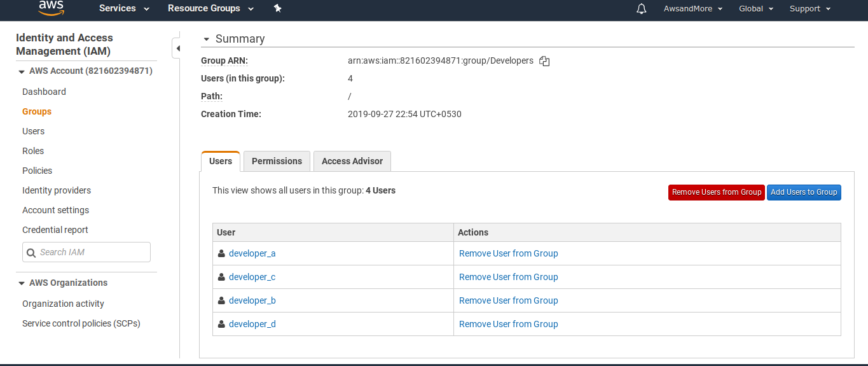Screen dimensions: 868x366
Task: Click the user icon beside developer_a
Action: (x=221, y=253)
